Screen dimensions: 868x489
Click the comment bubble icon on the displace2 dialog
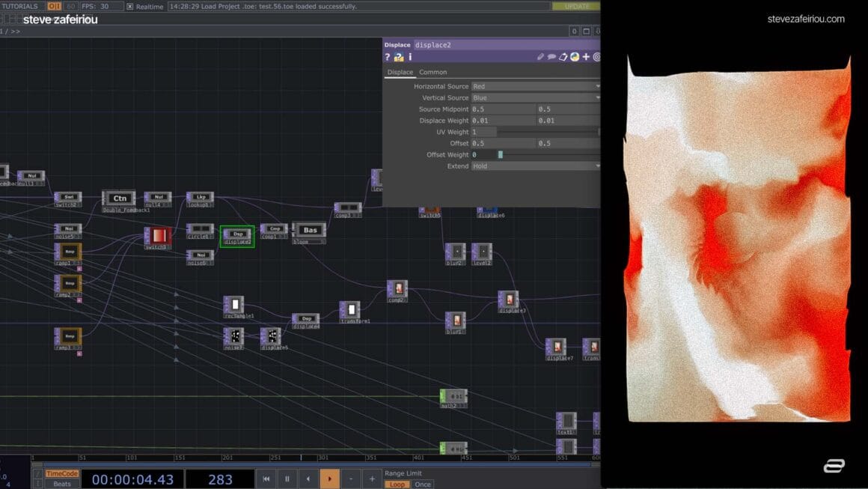pyautogui.click(x=551, y=57)
